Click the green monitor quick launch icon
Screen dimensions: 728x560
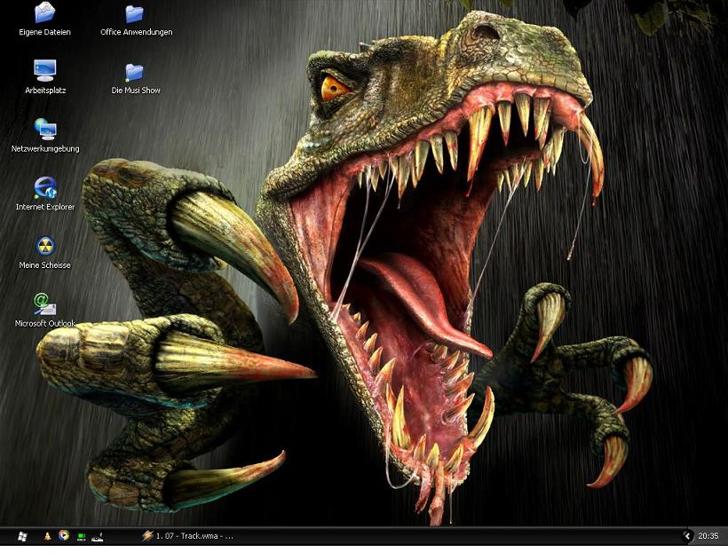click(82, 537)
